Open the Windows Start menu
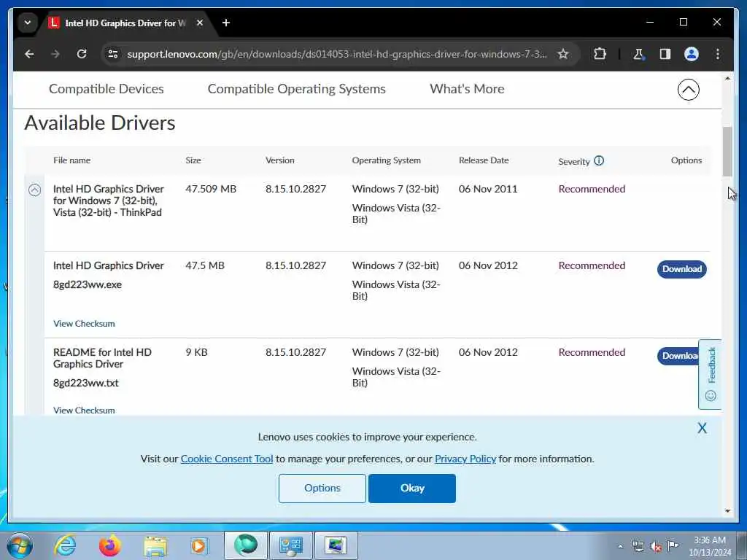 [20, 545]
